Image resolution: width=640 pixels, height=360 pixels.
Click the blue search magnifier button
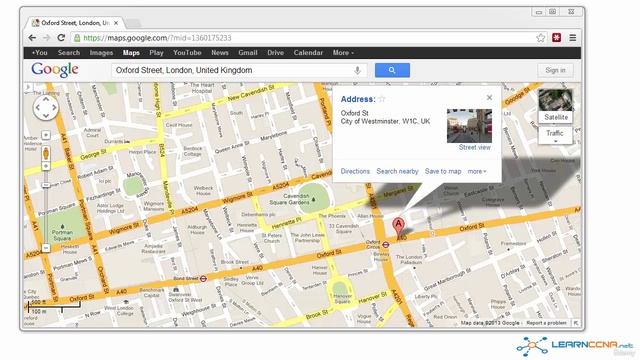pyautogui.click(x=392, y=70)
